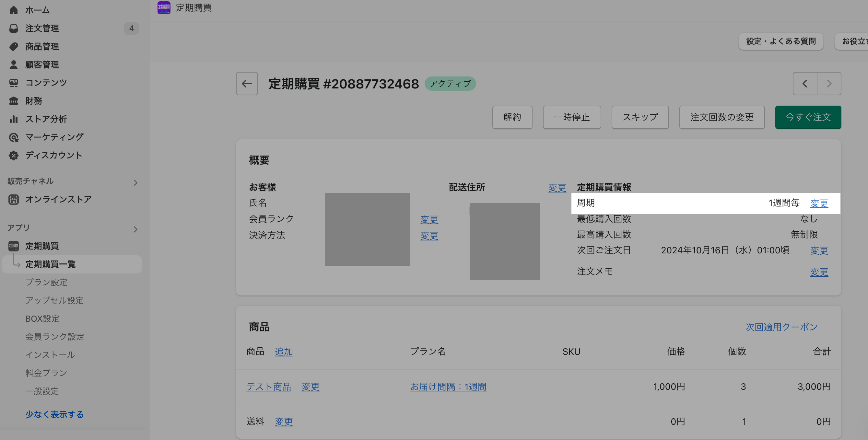Screen dimensions: 868x440
Task: Click 追加 link to add product
Action: click(x=283, y=352)
